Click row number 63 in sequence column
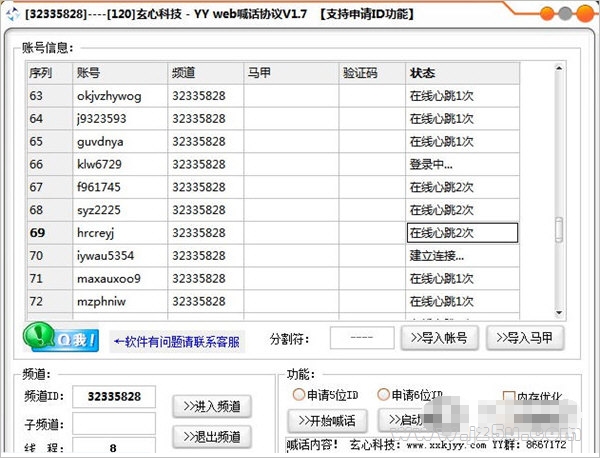 pyautogui.click(x=50, y=96)
